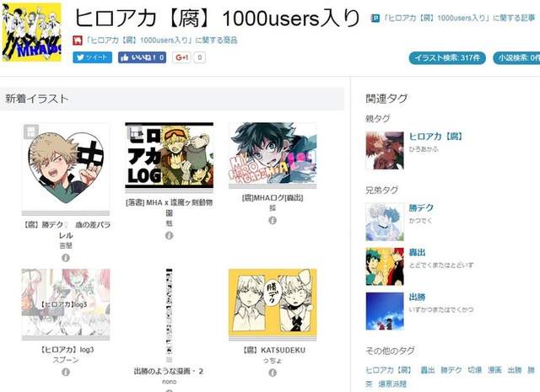Show info icon under 【ヒロアカ】log3

click(66, 372)
